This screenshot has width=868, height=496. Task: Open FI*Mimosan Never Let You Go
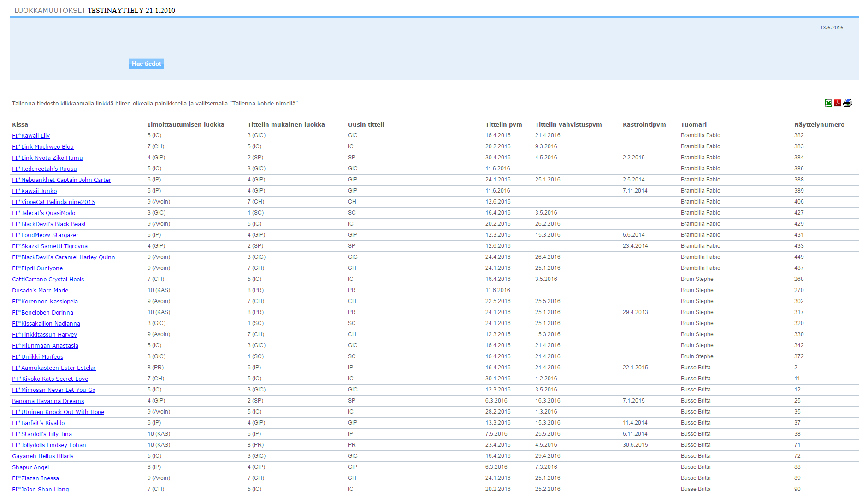[53, 390]
